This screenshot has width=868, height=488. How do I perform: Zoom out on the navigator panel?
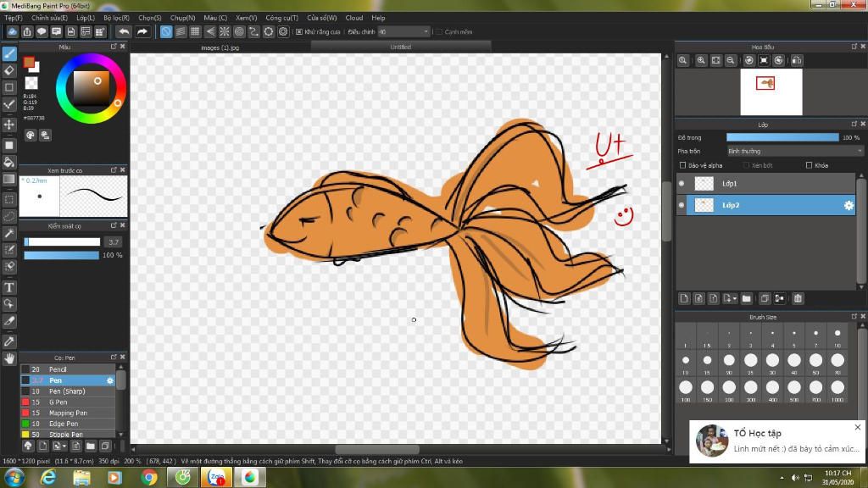click(x=731, y=60)
